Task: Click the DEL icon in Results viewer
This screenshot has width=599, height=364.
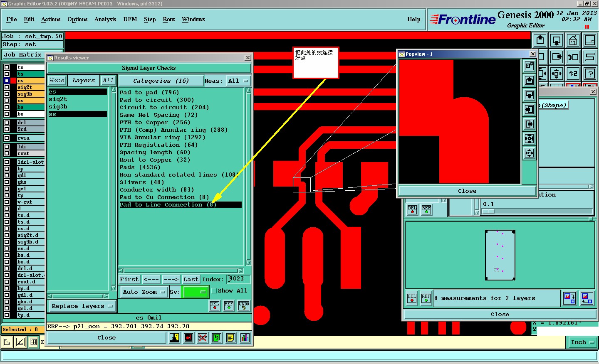Action: pos(215,306)
